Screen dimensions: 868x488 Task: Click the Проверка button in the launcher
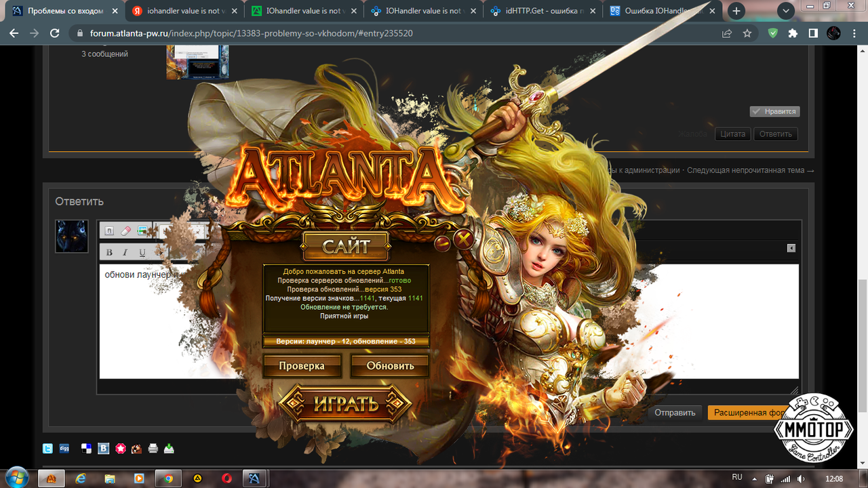(x=302, y=366)
